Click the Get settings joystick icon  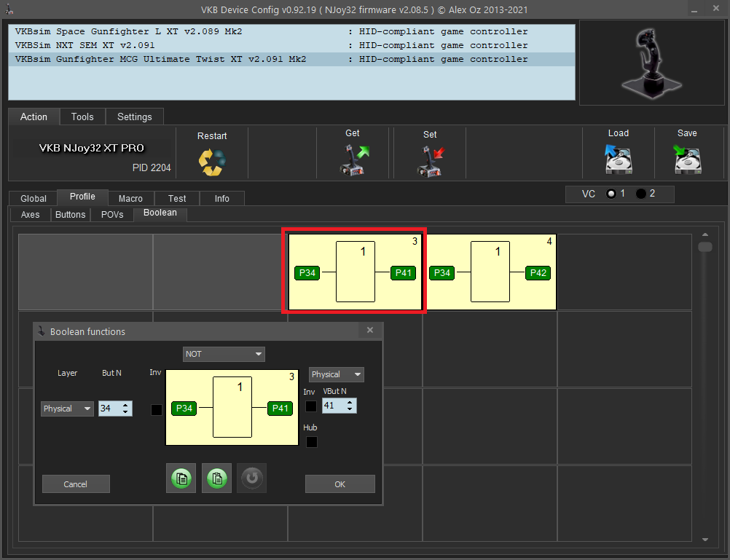click(x=354, y=161)
